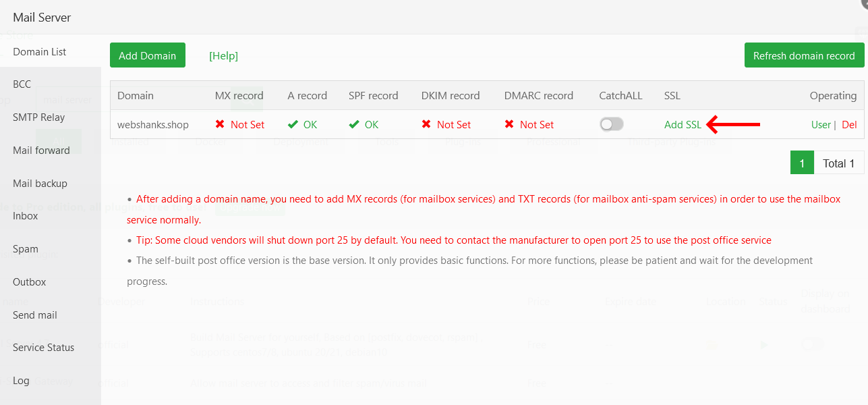Click the DKIM record column header
This screenshot has height=405, width=868.
pos(451,96)
